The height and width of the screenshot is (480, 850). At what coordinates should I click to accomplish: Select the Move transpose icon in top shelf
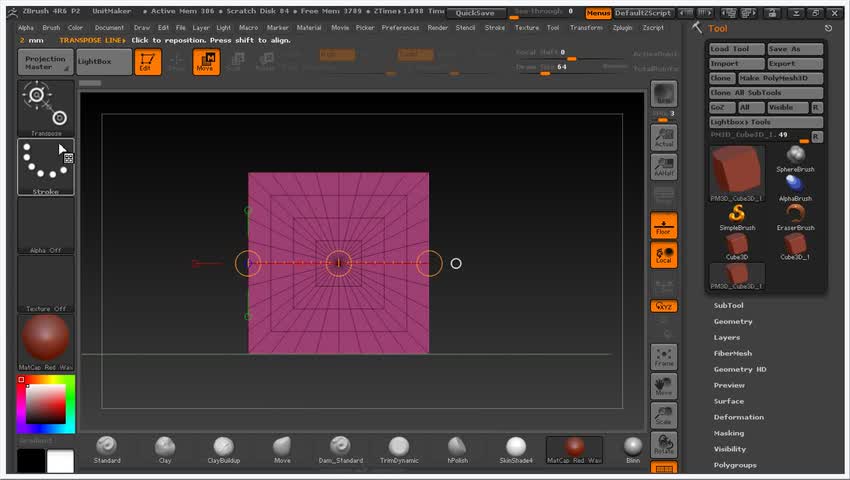(x=206, y=62)
